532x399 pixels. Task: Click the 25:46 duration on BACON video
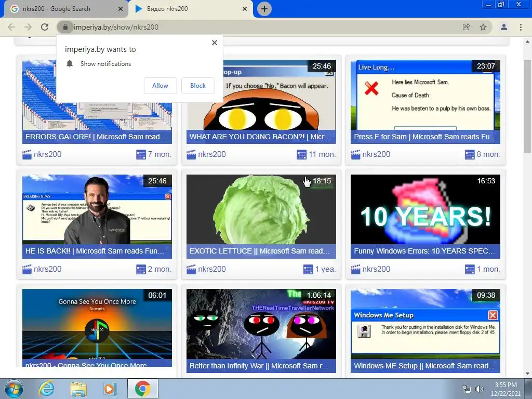[322, 66]
